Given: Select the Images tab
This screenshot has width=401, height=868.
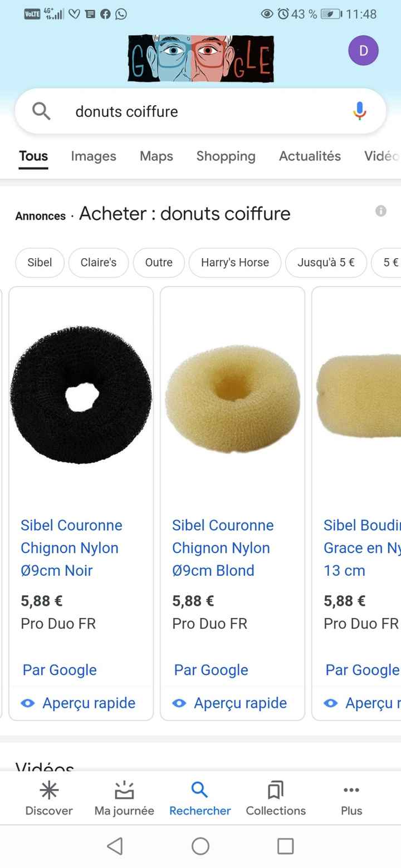Looking at the screenshot, I should (94, 156).
